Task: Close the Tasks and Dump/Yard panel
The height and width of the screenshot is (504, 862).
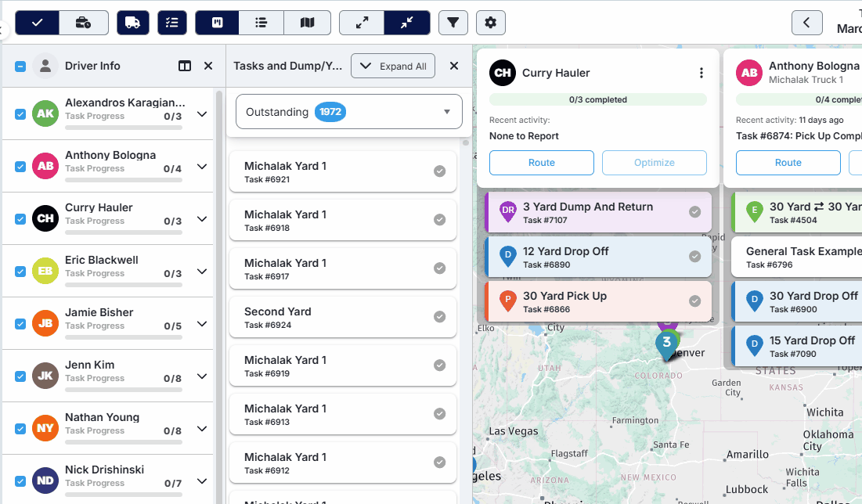Action: (x=454, y=66)
